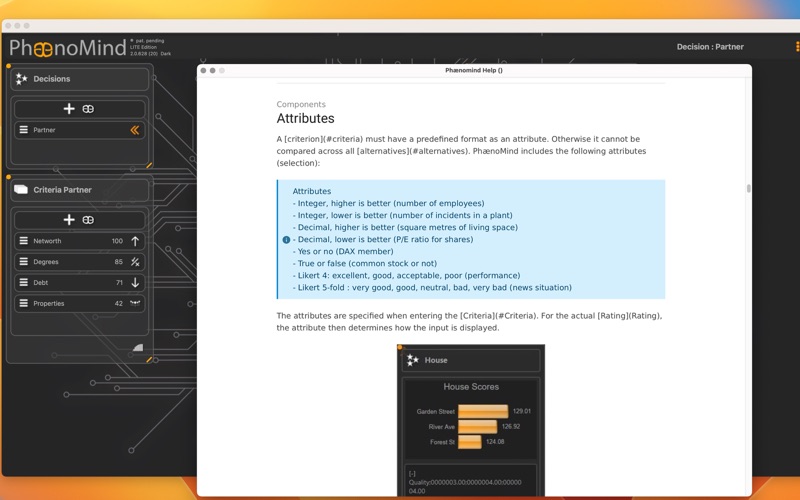
Task: Click the [Criteria](#Criteria) link text
Action: tap(498, 316)
